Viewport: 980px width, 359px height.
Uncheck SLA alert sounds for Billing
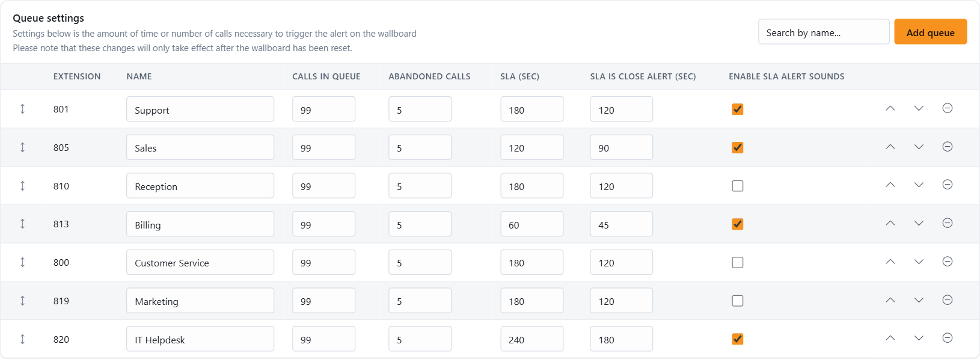click(x=738, y=224)
